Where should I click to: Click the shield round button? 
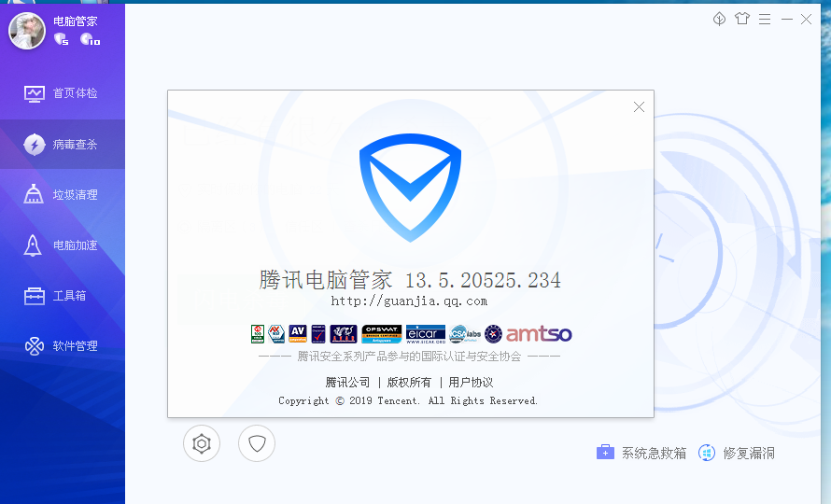coord(257,443)
